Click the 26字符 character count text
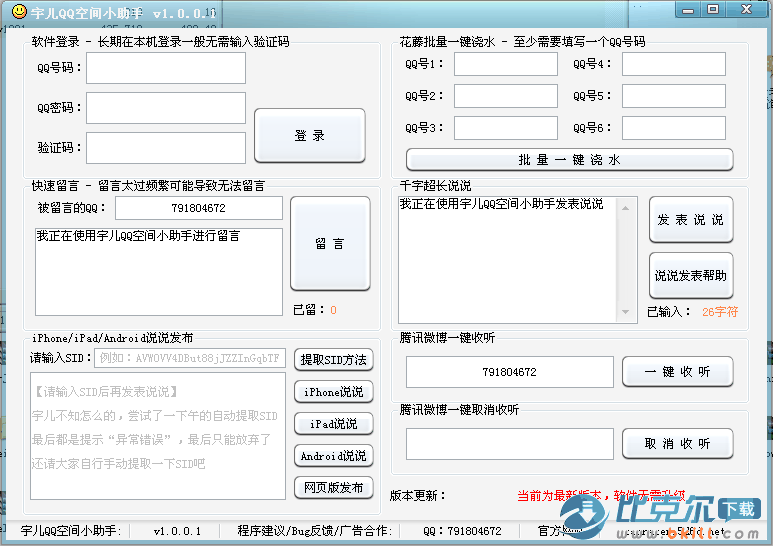The height and width of the screenshot is (546, 773). click(720, 311)
